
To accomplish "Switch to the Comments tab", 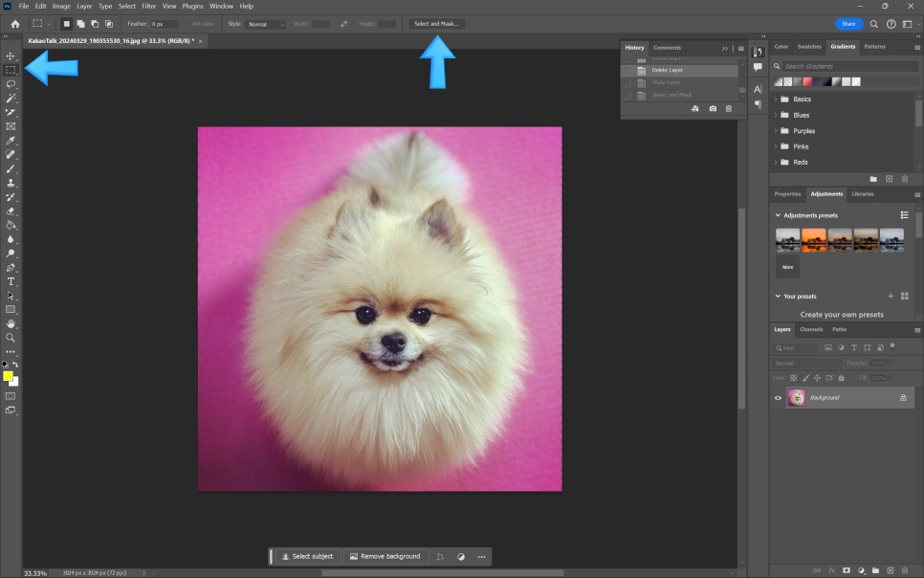I will pyautogui.click(x=667, y=48).
